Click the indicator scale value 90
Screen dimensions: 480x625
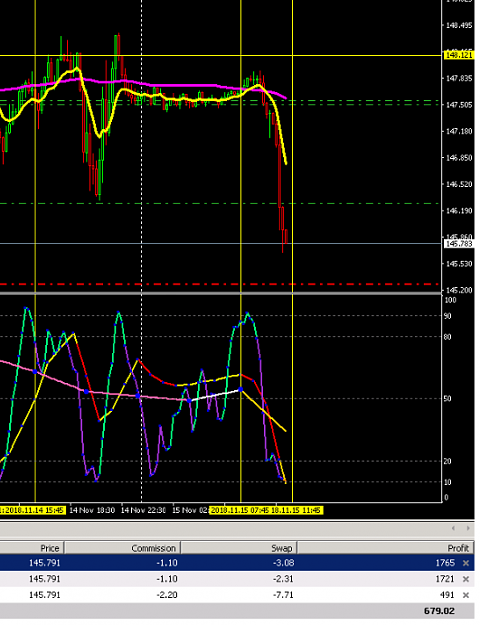point(448,316)
